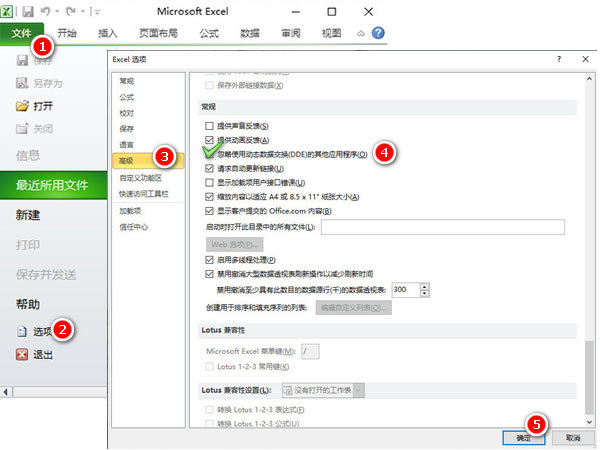Toggle 提供动画反馈 checkbox
This screenshot has width=600, height=450.
209,140
